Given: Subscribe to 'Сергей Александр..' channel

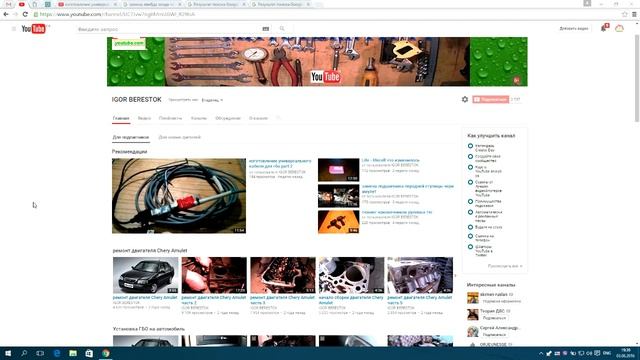Looking at the screenshot, I should pyautogui.click(x=494, y=335).
